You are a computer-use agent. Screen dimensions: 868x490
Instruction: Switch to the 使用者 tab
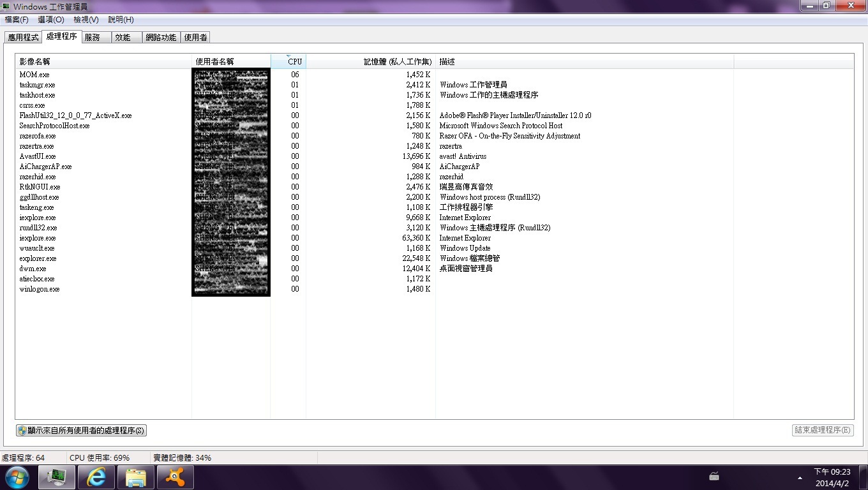tap(195, 38)
